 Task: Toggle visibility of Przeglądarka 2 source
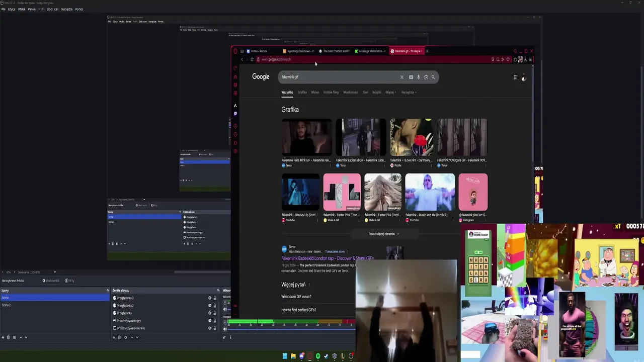click(210, 305)
